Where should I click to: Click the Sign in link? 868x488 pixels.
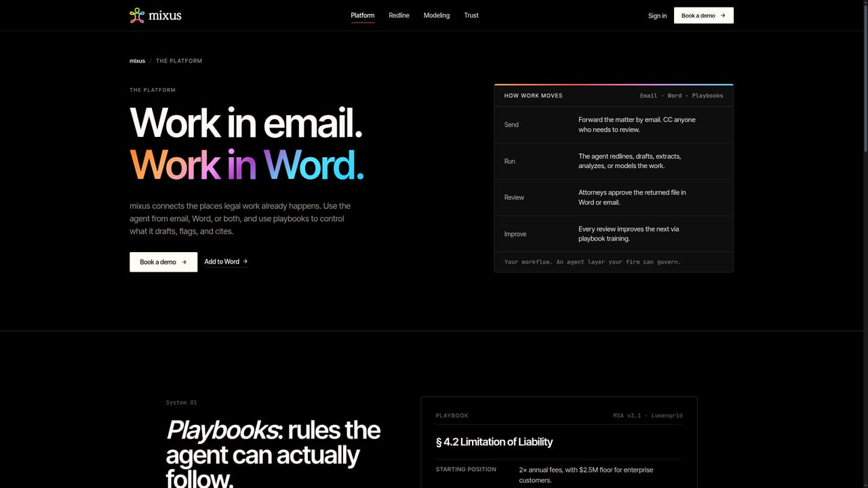657,16
